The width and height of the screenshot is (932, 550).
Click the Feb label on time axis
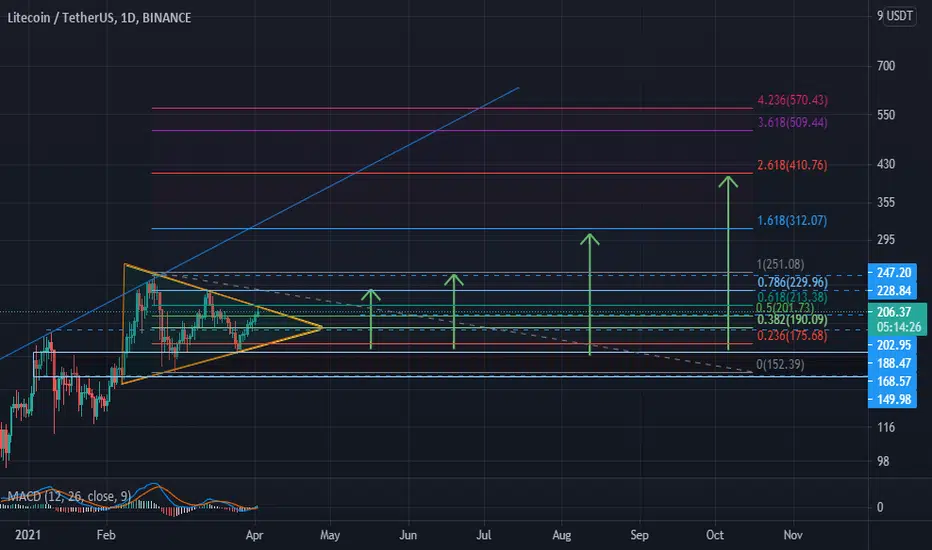(x=106, y=535)
